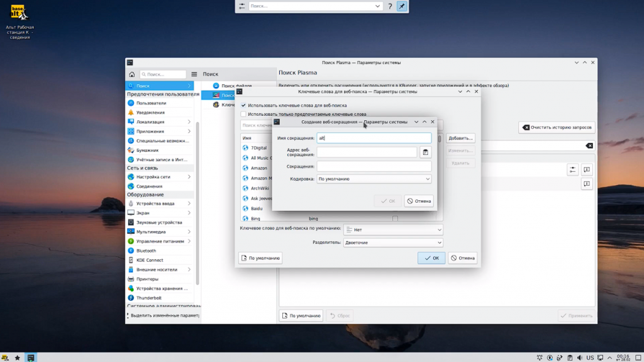Open the notifications bell in system tray

coord(540,358)
